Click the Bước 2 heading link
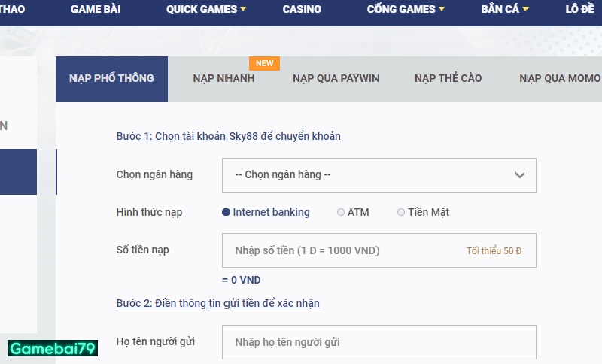Screen dimensions: 602x364 tap(217, 303)
